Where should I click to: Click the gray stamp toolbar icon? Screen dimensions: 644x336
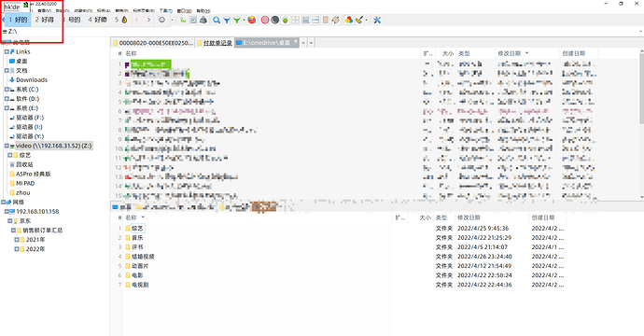click(203, 20)
